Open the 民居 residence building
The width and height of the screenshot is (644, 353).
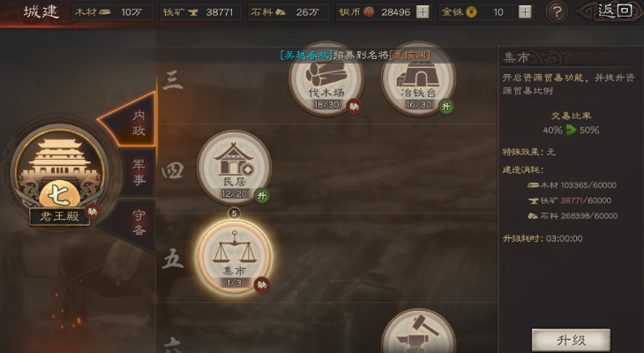click(234, 168)
